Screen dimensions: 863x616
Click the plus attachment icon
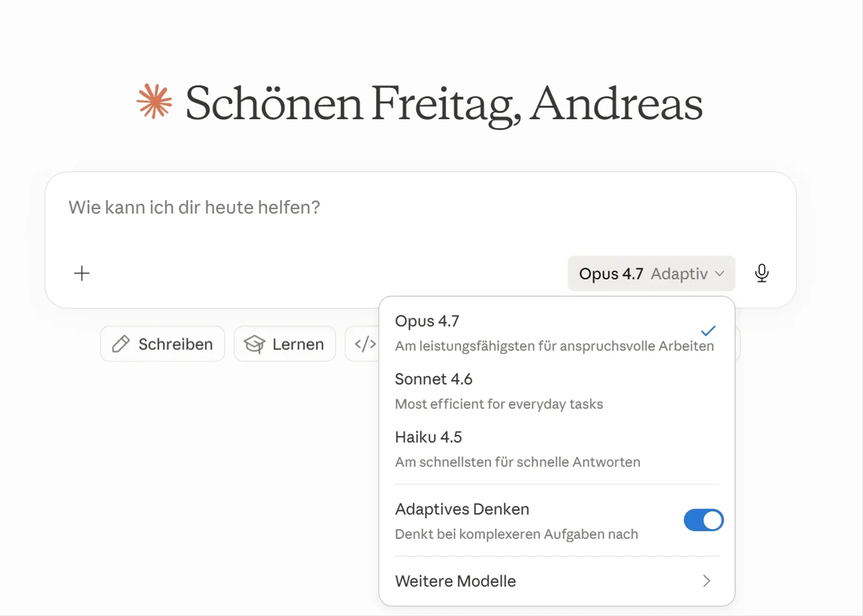[x=81, y=273]
